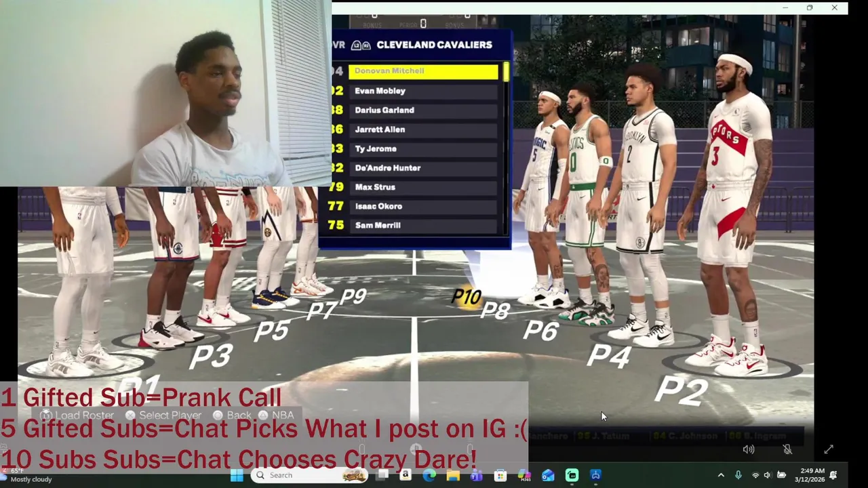Restore the Remote Play window size

click(810, 7)
